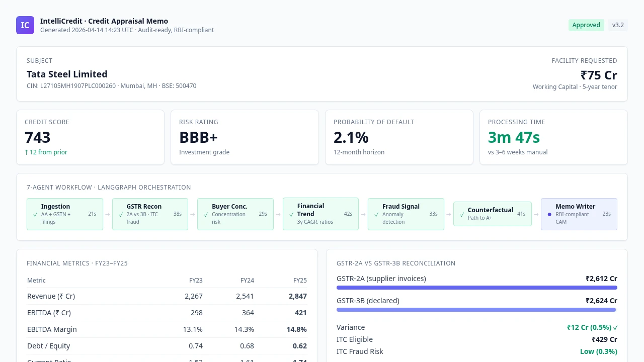Click the checkmark on the Buyer Conc. step

pyautogui.click(x=206, y=214)
